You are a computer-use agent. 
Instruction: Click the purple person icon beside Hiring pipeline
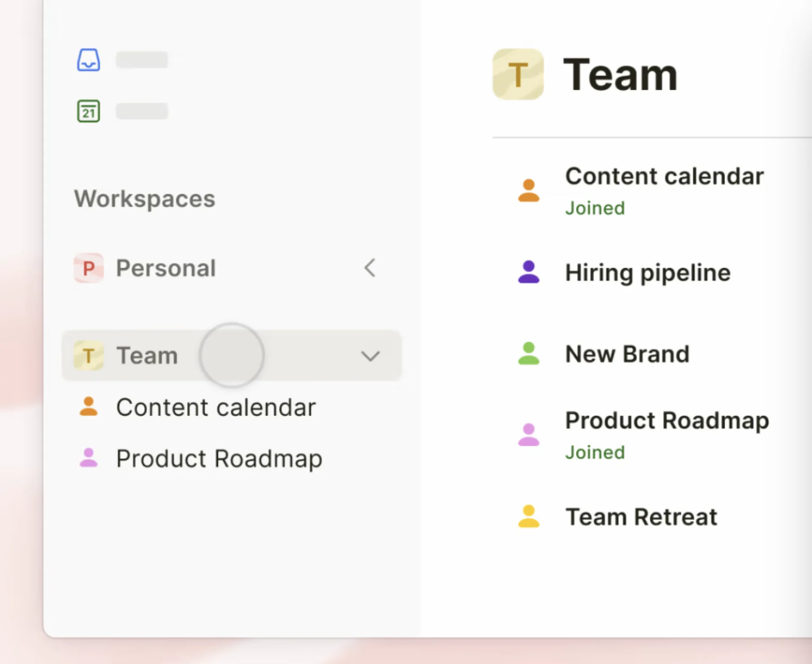[x=529, y=273]
